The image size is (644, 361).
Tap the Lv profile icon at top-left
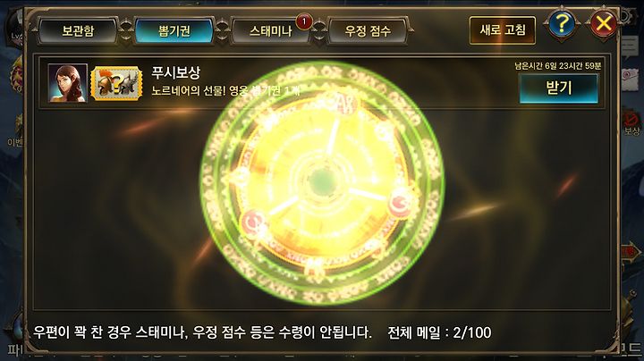(x=15, y=27)
